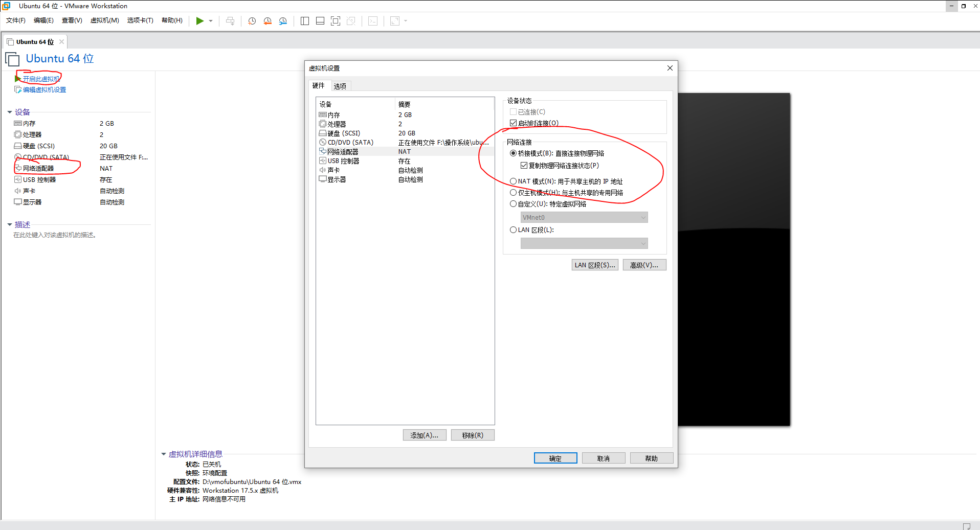
Task: Click 硬盘 (SCSI) in the main device list
Action: pos(39,146)
